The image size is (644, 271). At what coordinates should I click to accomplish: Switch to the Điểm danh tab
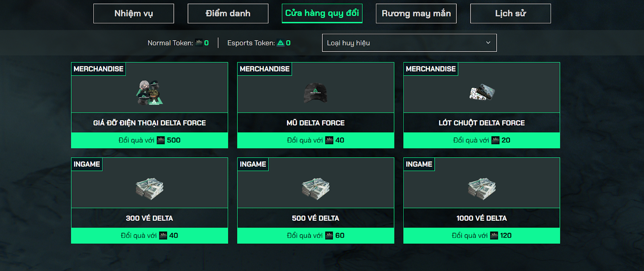[x=228, y=13]
